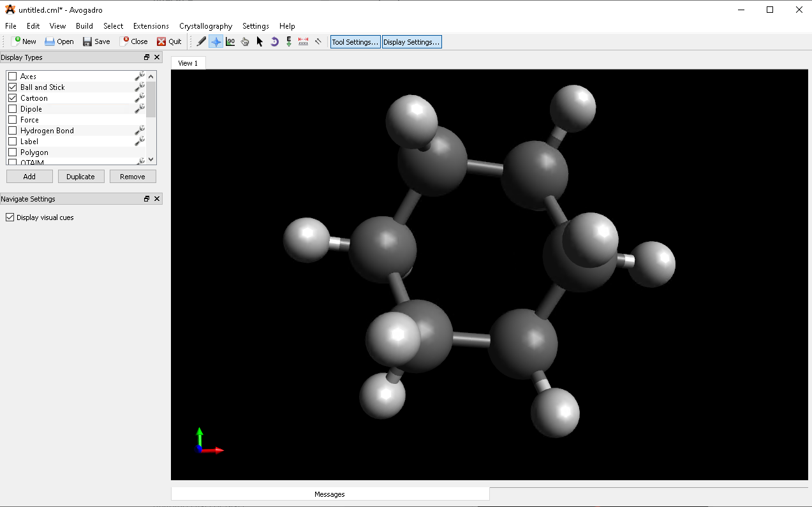Click the Tool Settings button
The image size is (812, 507).
click(355, 41)
